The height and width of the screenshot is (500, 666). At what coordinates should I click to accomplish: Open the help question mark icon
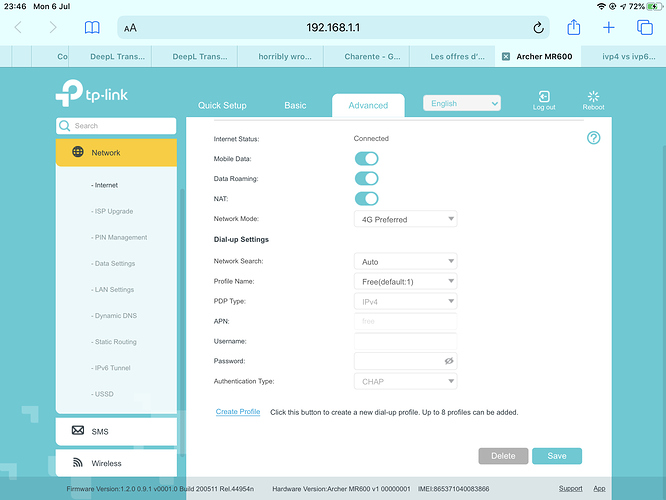click(593, 138)
